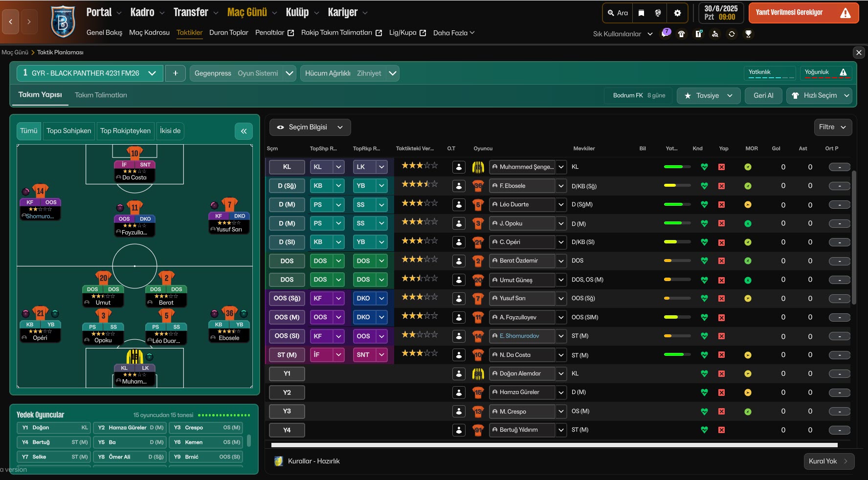Open messages inbox with 7 badge
868x480 pixels.
[666, 33]
